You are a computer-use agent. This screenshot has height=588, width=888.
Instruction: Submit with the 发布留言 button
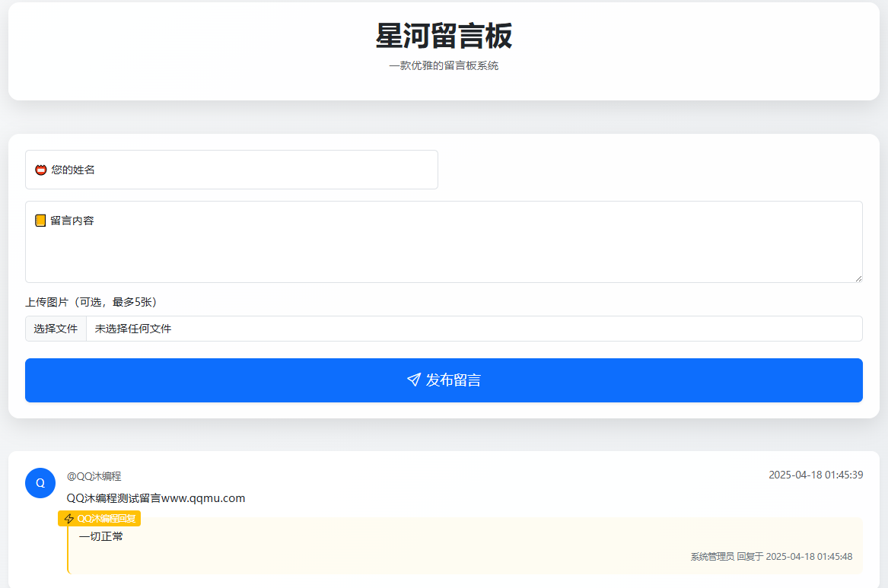444,380
